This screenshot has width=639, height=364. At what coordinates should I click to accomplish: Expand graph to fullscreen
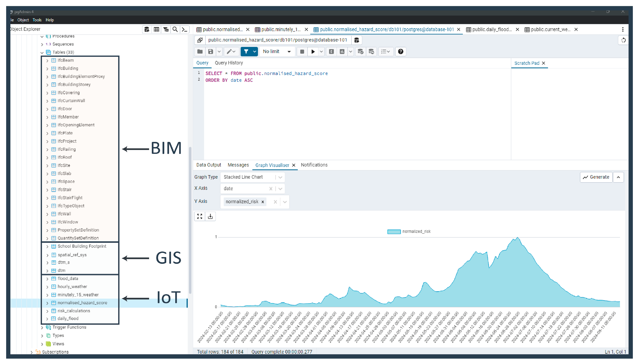coord(200,216)
